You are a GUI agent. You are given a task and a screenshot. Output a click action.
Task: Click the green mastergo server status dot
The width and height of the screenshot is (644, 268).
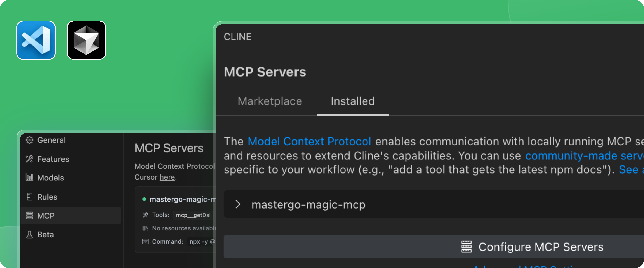tap(144, 199)
